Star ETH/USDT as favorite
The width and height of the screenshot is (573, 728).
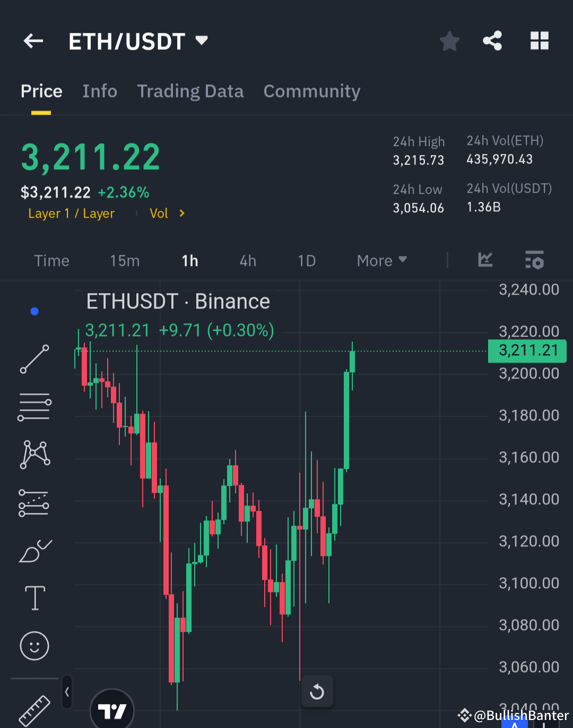[x=449, y=40]
